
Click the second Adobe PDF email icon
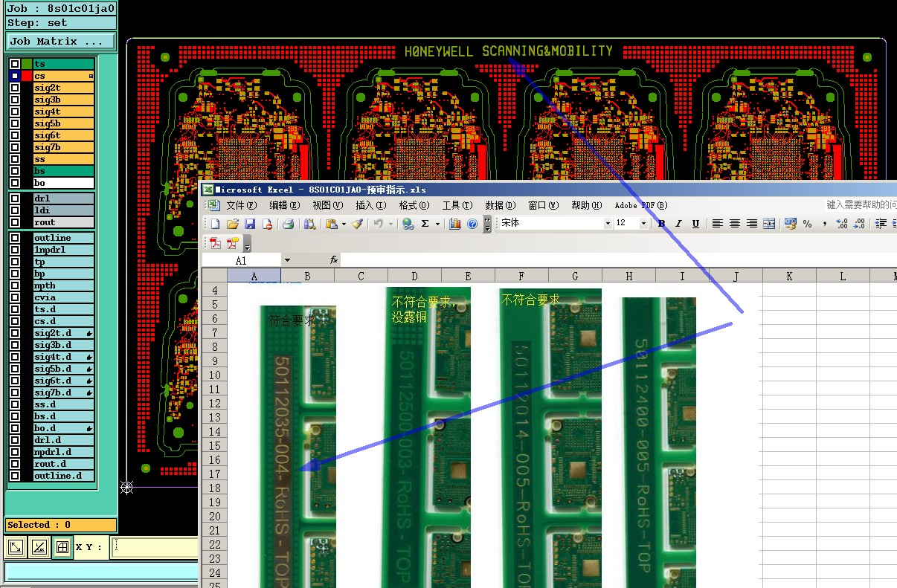click(x=233, y=243)
